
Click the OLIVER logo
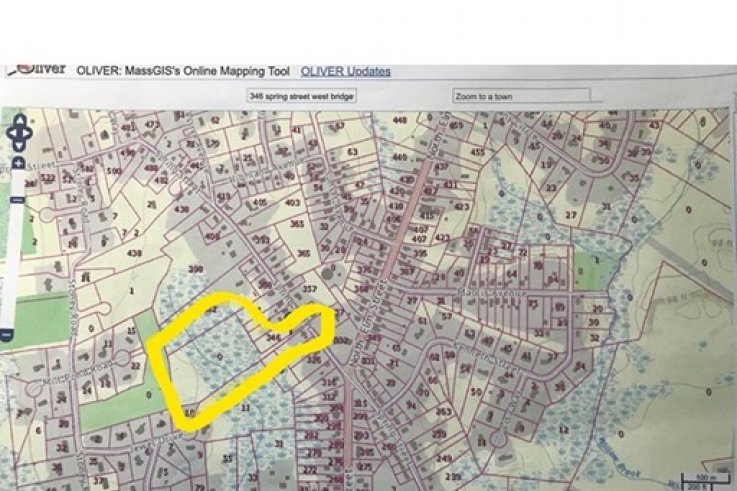pos(36,70)
